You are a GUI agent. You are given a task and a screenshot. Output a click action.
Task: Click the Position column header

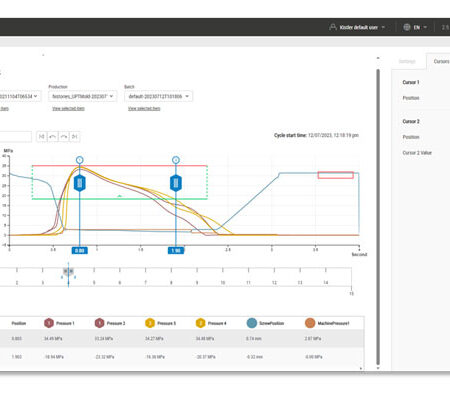[x=19, y=323]
